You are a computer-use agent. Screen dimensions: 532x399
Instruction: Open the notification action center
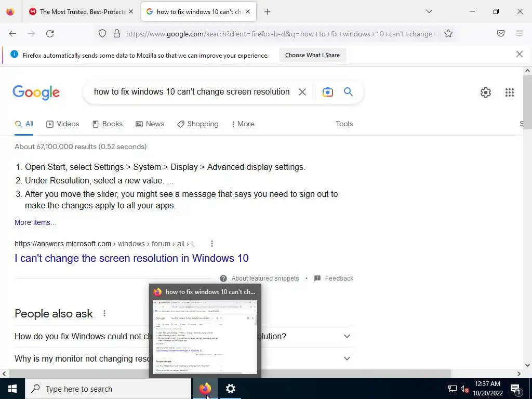click(x=515, y=389)
